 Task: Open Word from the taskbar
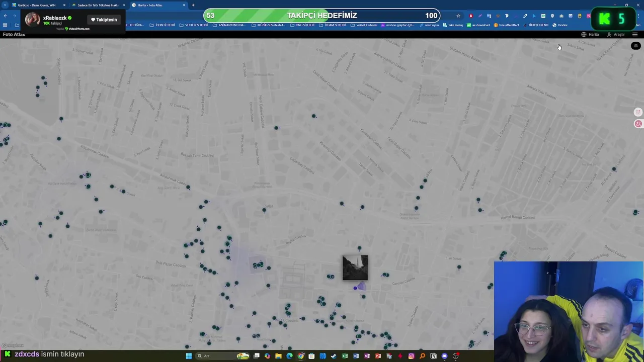pyautogui.click(x=356, y=356)
